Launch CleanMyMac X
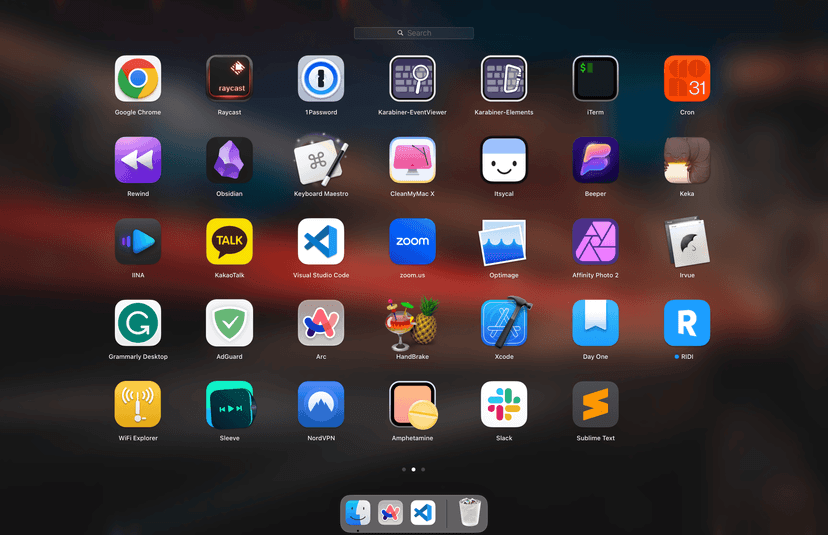Screen dimensions: 828x535 412,160
